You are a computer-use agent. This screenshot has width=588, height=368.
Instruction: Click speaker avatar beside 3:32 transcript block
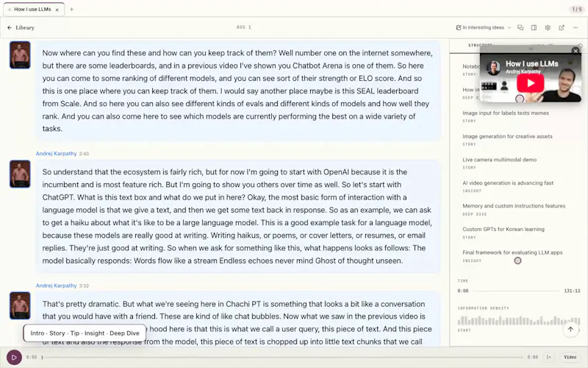point(20,305)
